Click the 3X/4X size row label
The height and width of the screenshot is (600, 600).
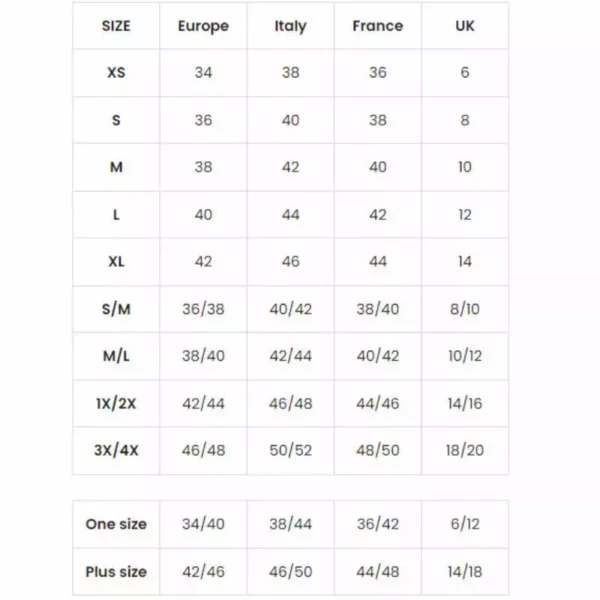(x=116, y=450)
